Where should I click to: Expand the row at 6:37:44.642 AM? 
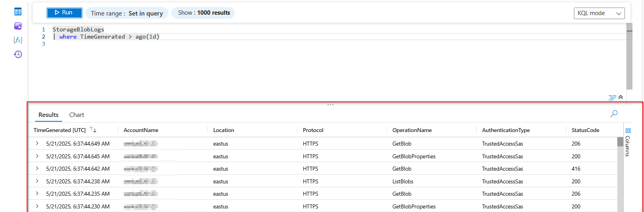pyautogui.click(x=37, y=168)
